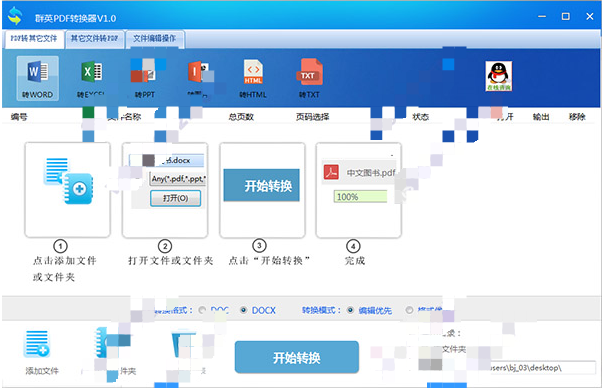Click the 状态 column header
Screen dimensions: 602x388
tap(420, 117)
